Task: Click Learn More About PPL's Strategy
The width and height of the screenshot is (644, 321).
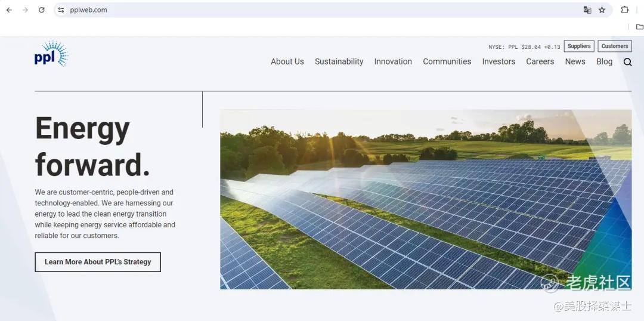Action: (98, 262)
